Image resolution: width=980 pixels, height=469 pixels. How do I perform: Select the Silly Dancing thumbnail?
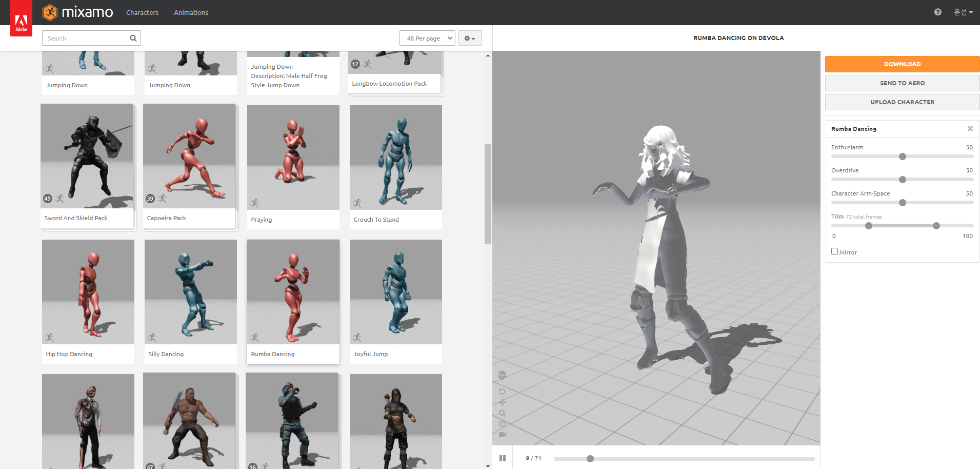(191, 291)
